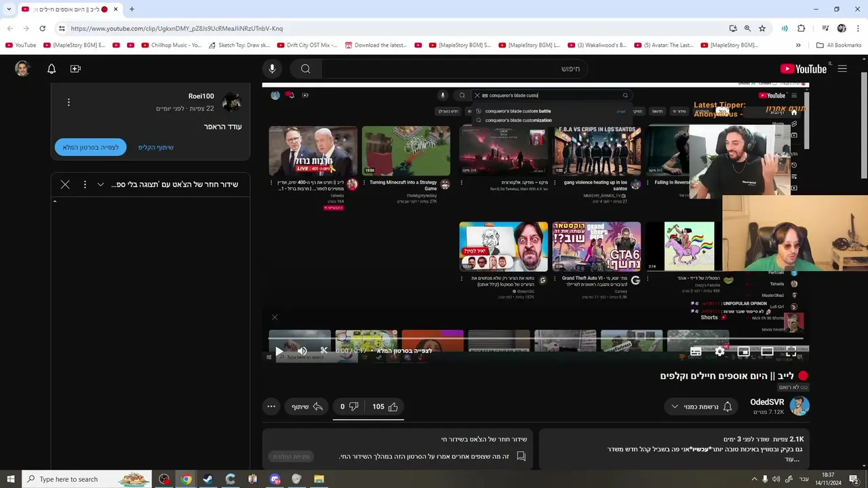
Task: Reload the browser page
Action: tap(42, 28)
